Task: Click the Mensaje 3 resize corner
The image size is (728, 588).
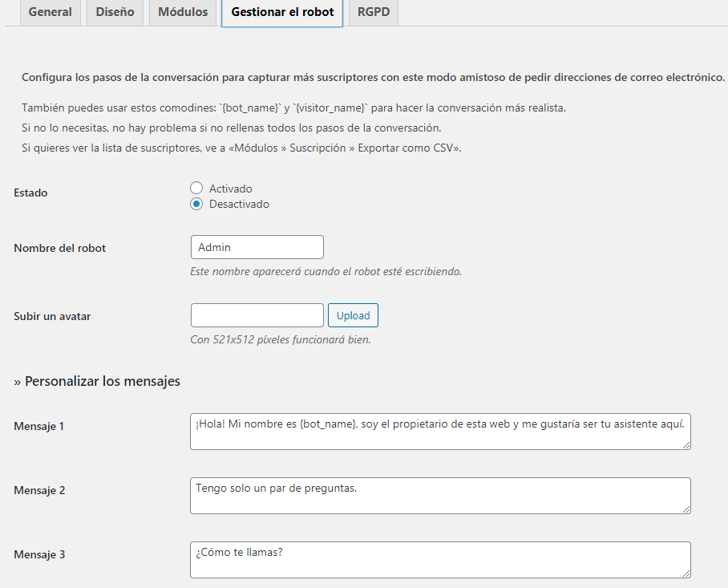Action: tap(686, 574)
